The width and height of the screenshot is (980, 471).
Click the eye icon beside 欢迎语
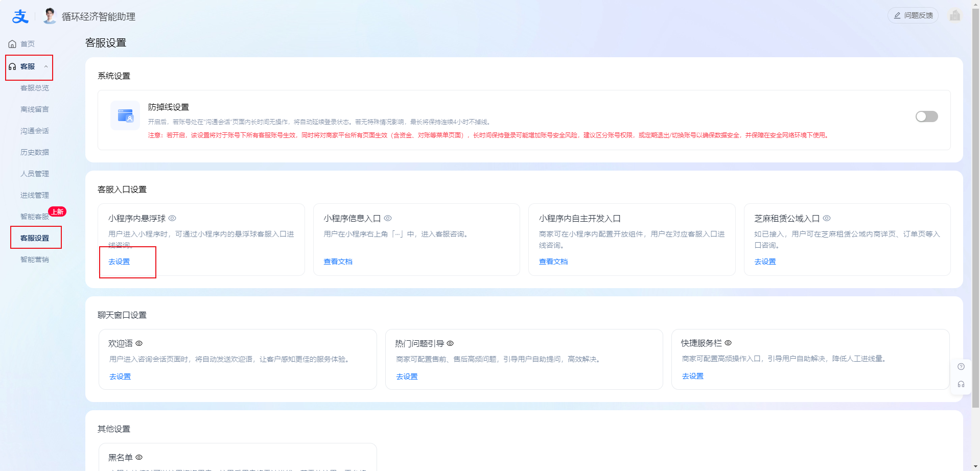pos(139,343)
